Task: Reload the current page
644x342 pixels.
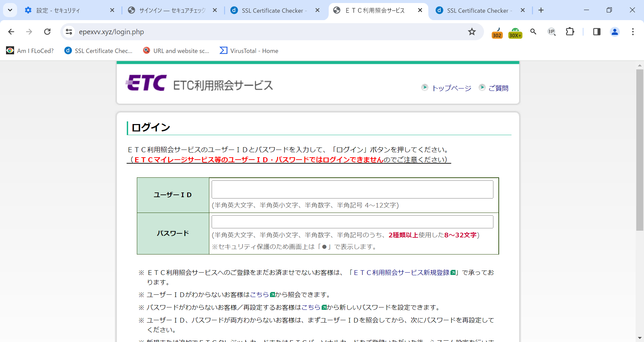Action: [47, 32]
